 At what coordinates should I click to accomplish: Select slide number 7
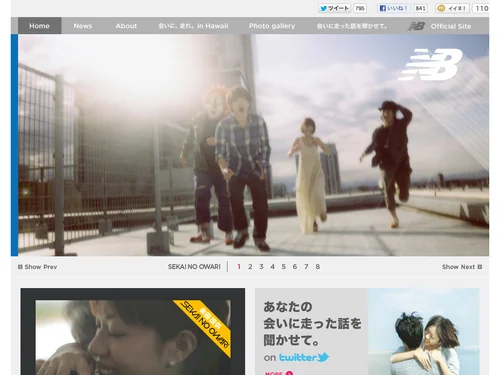(x=306, y=267)
